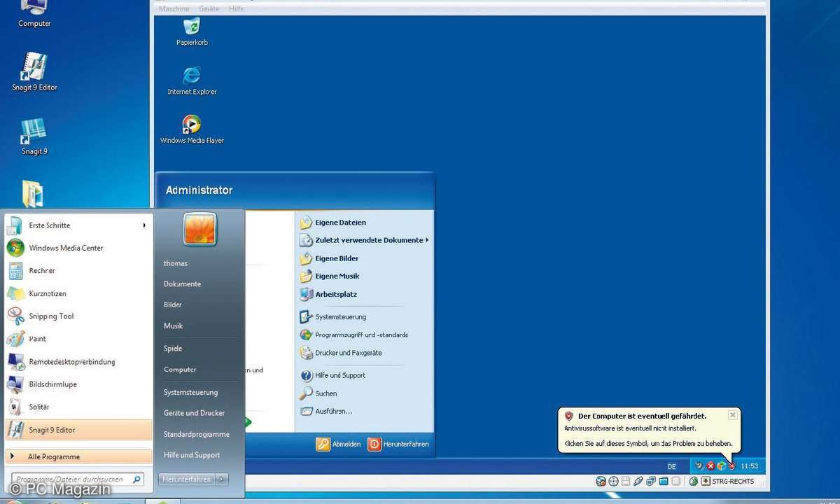Click the red Herunterfahren button in XP
This screenshot has width=840, height=504.
point(398,444)
